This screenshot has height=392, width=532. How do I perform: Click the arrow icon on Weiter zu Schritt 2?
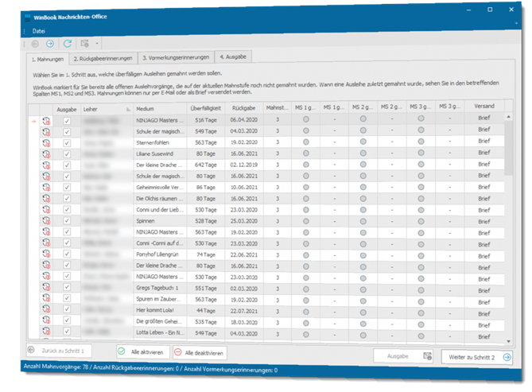tap(507, 357)
